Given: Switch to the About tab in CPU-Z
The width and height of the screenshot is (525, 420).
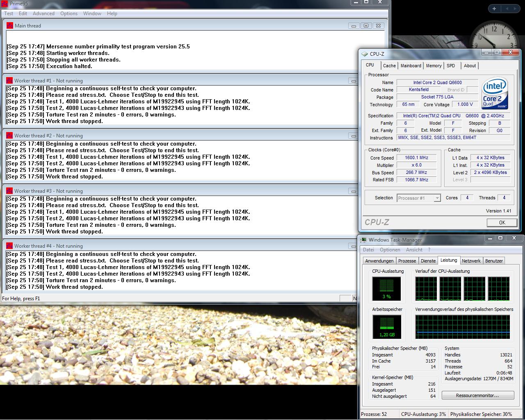Looking at the screenshot, I should [x=470, y=66].
